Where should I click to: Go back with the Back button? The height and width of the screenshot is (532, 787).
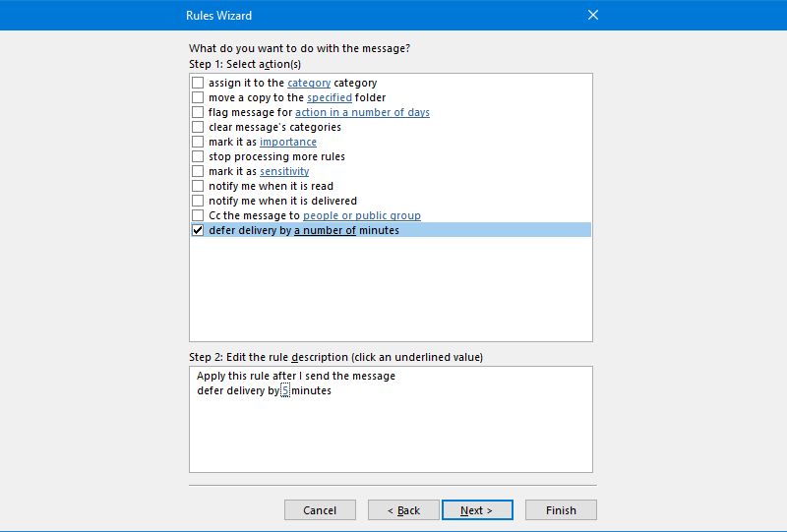pos(403,510)
